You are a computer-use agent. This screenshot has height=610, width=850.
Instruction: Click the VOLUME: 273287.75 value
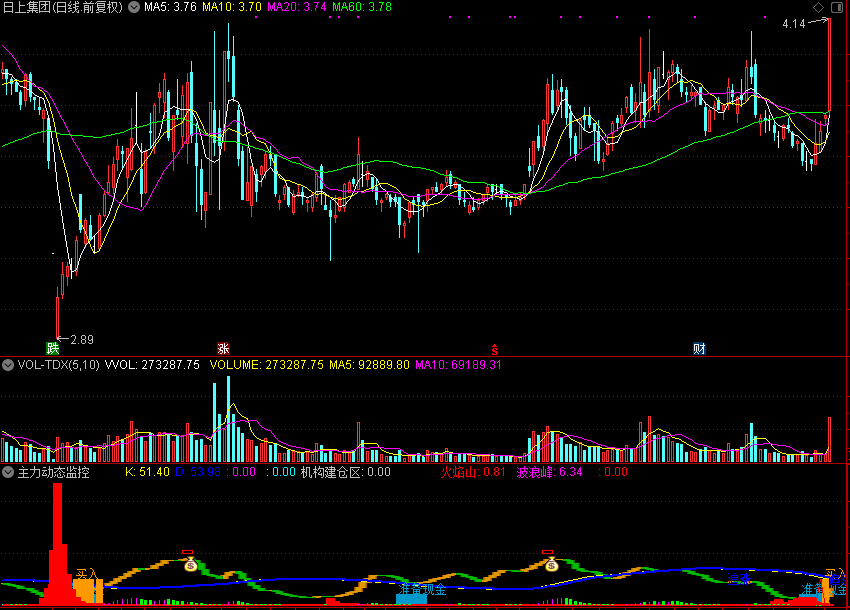(267, 365)
